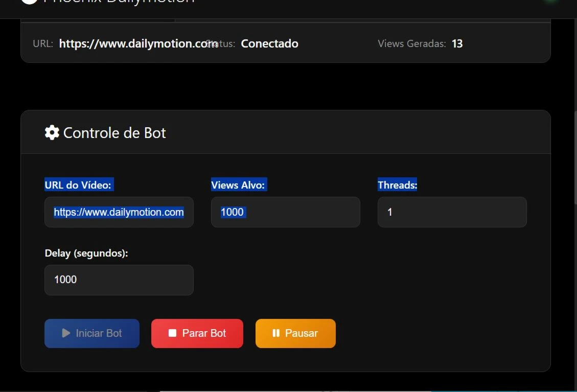
Task: Focus the Views Alvo input field
Action: tap(286, 212)
